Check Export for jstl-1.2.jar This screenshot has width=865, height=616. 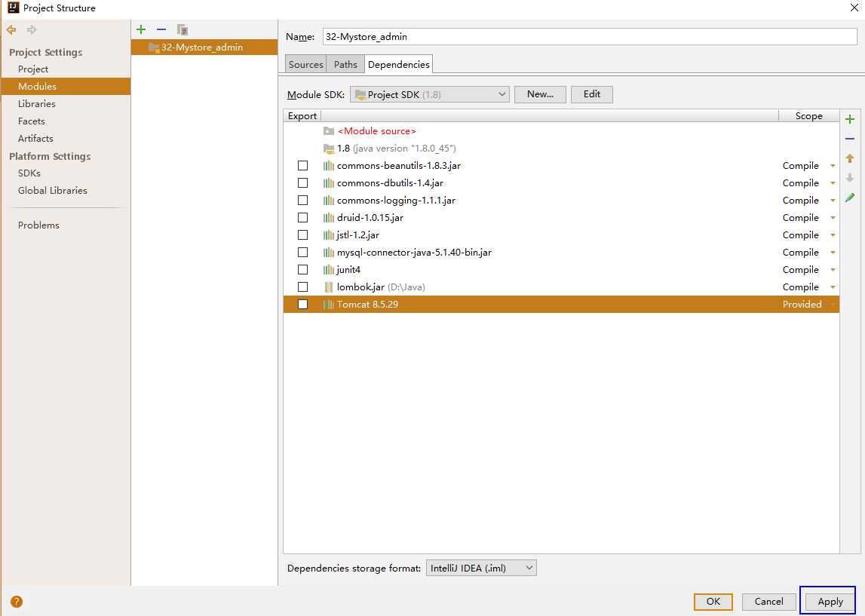click(303, 235)
